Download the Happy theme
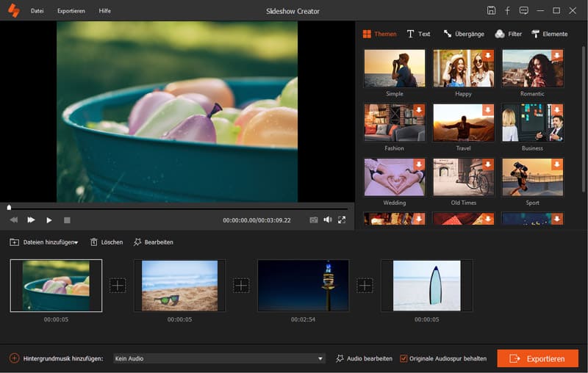The image size is (588, 373). click(488, 56)
